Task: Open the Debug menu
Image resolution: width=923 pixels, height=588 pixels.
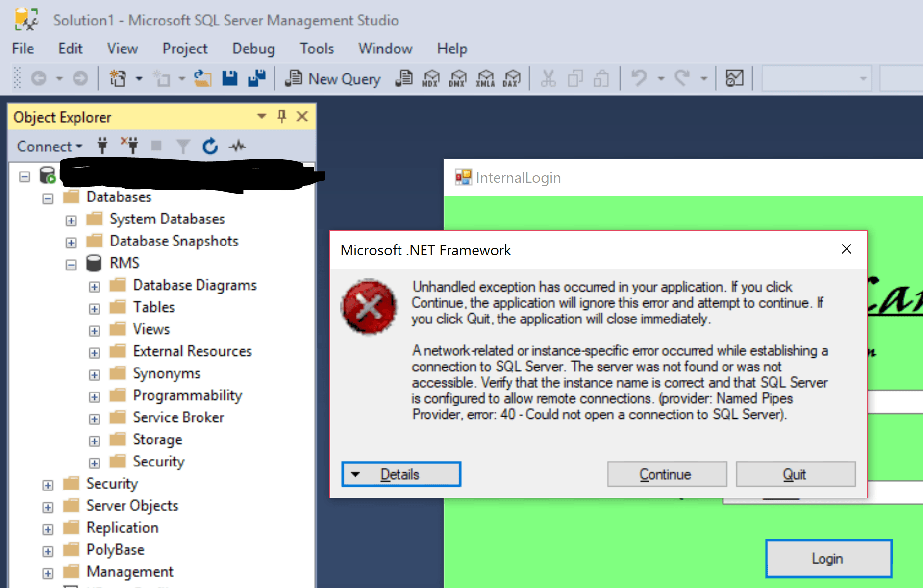Action: (253, 49)
